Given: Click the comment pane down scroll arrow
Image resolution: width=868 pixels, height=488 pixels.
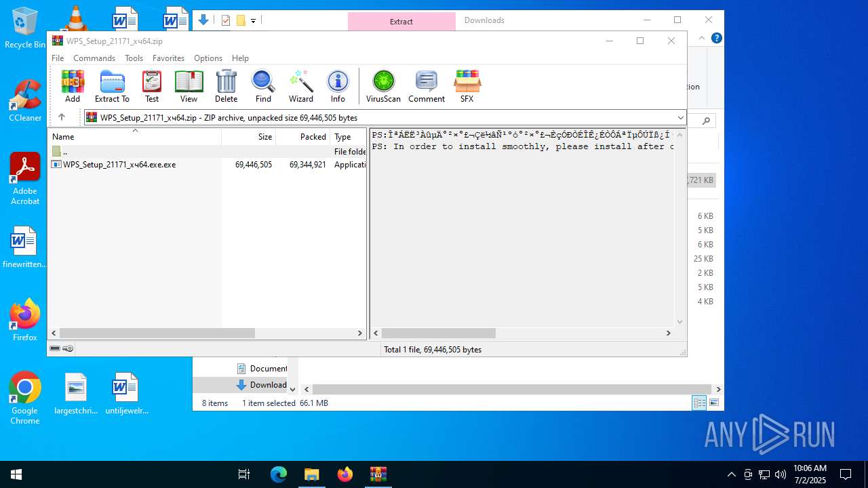Looking at the screenshot, I should click(x=679, y=321).
